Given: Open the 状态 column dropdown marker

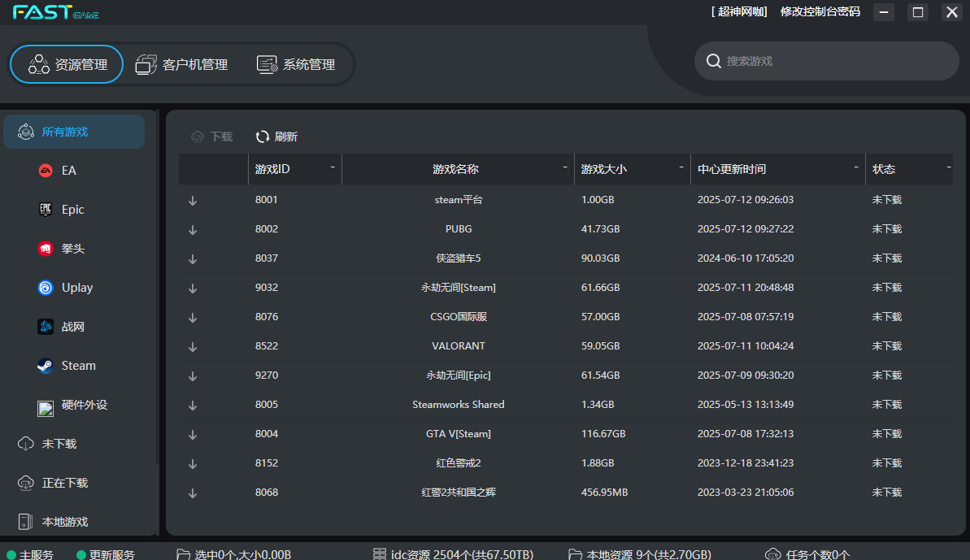Looking at the screenshot, I should coord(949,167).
